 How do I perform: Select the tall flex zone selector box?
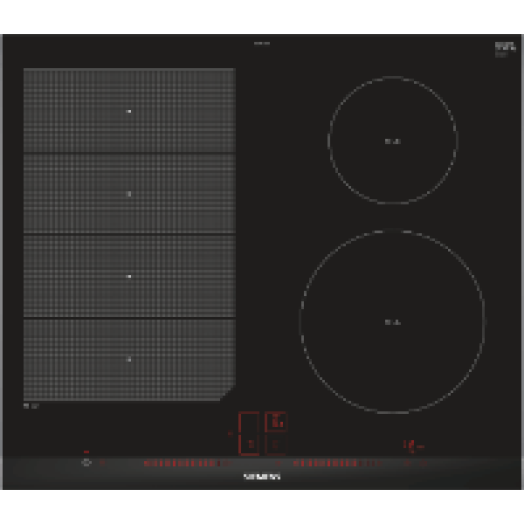pos(249,434)
